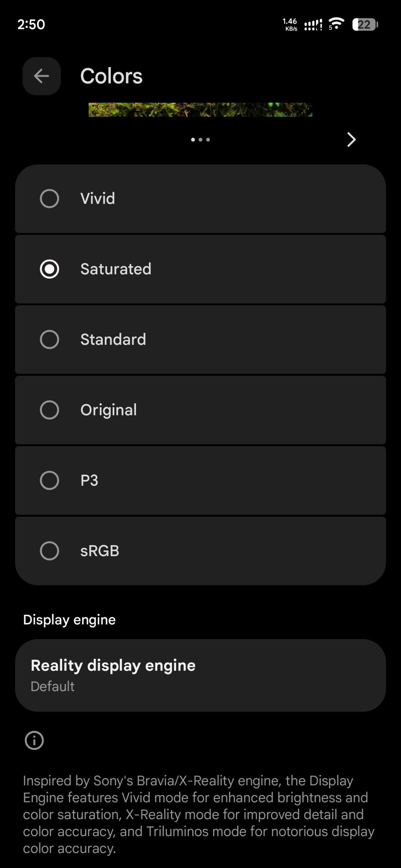The height and width of the screenshot is (868, 401).
Task: Select the Vivid color mode radio button
Action: [50, 199]
